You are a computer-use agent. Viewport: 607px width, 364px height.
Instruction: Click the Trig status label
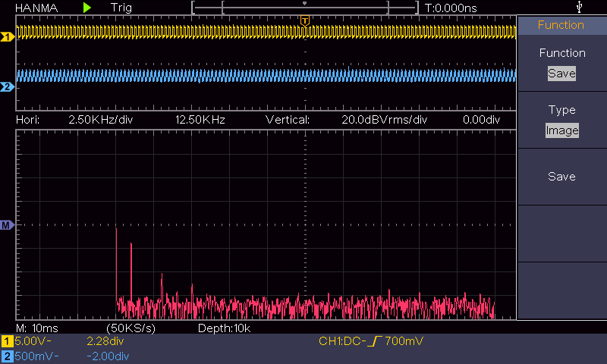pyautogui.click(x=121, y=8)
